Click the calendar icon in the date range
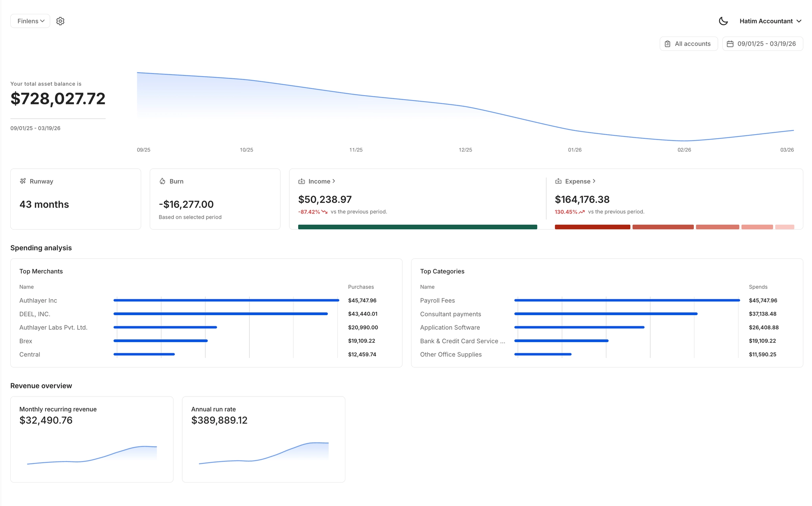 (x=730, y=44)
